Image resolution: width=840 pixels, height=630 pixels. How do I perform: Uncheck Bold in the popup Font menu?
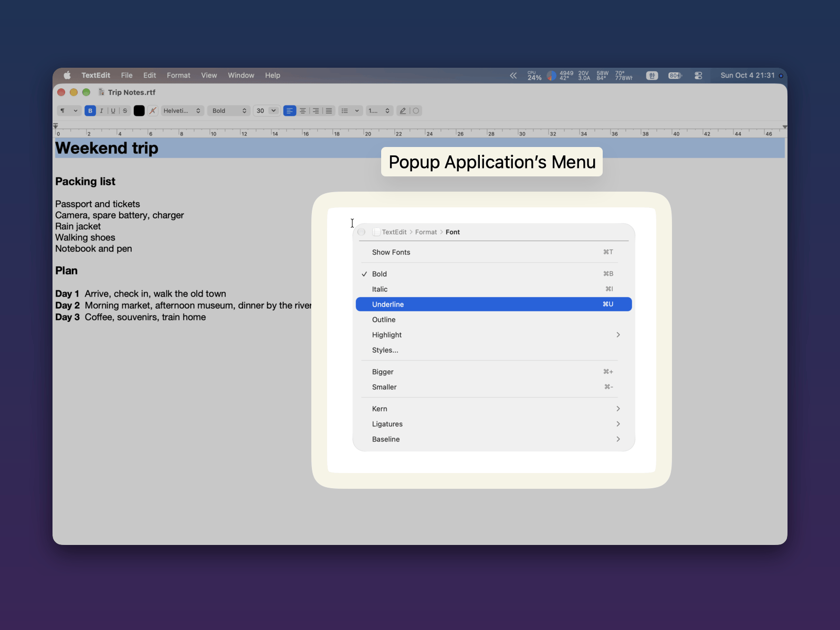(x=493, y=274)
